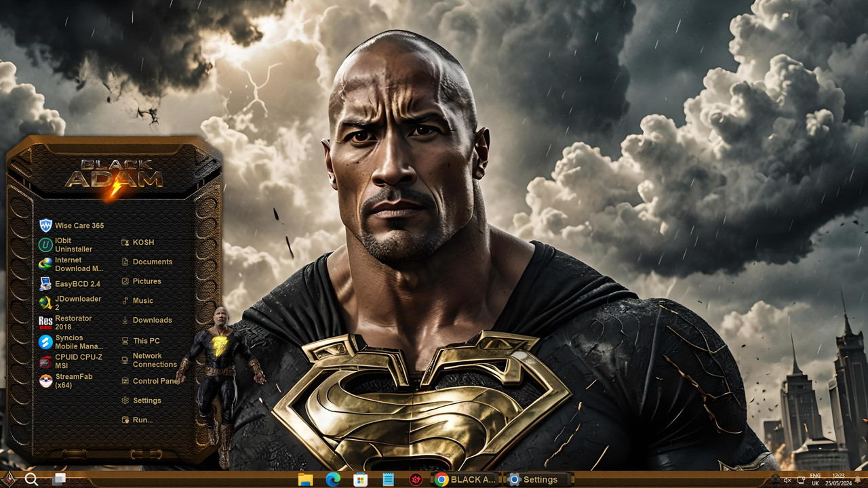This screenshot has height=488, width=868.
Task: Open the KOSH user folder
Action: point(138,242)
